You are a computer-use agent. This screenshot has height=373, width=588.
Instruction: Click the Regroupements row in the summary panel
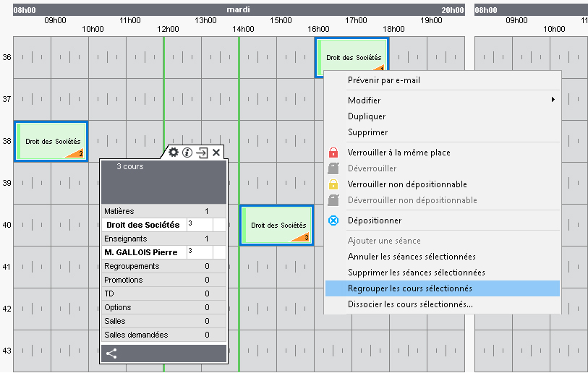164,266
